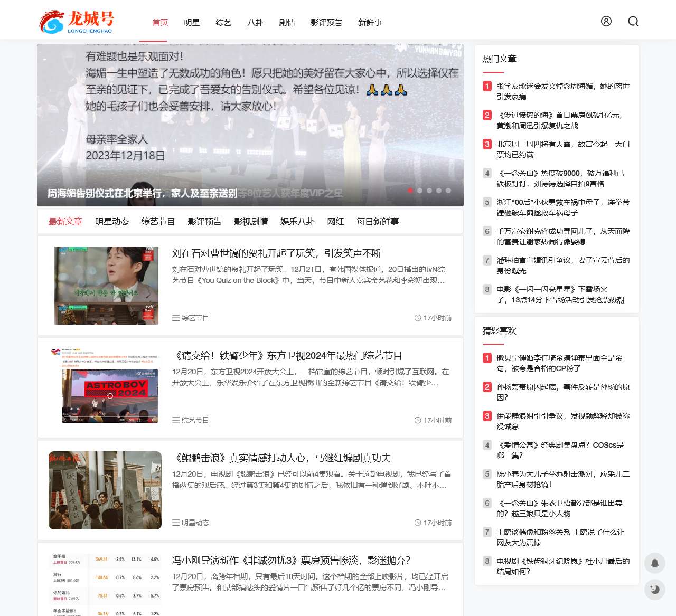The width and height of the screenshot is (676, 616).
Task: Click the 龙城号 site logo
Action: click(x=77, y=22)
